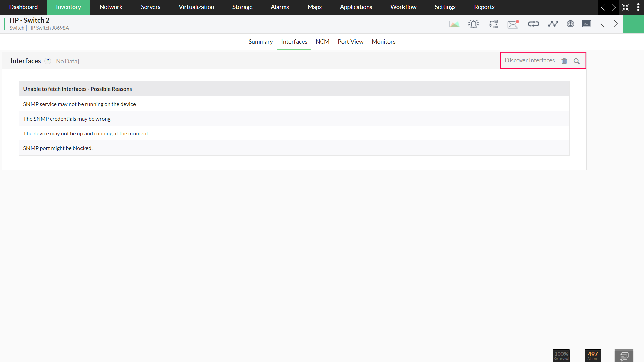Click the 100% Completed progress indicator
Image resolution: width=644 pixels, height=362 pixels.
(x=561, y=355)
